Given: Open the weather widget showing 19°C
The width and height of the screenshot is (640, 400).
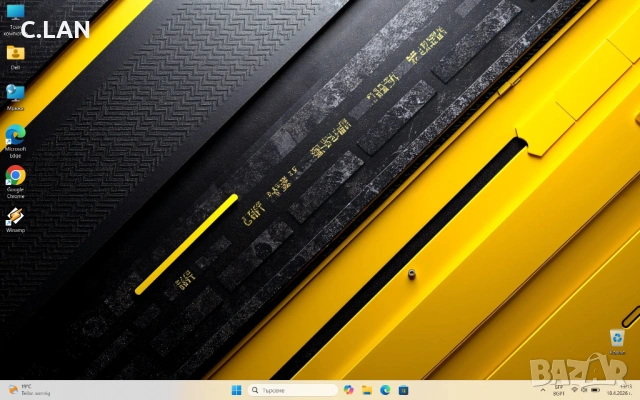Looking at the screenshot, I should [x=29, y=390].
